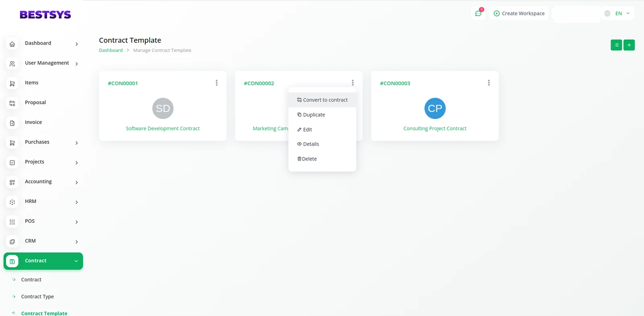Select Delete in the card menu
The image size is (644, 316).
(309, 159)
